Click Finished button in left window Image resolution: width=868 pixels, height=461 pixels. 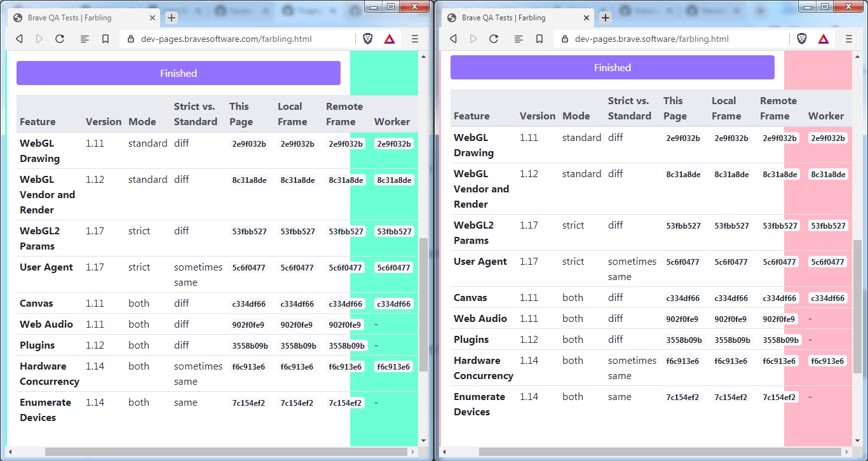point(179,73)
